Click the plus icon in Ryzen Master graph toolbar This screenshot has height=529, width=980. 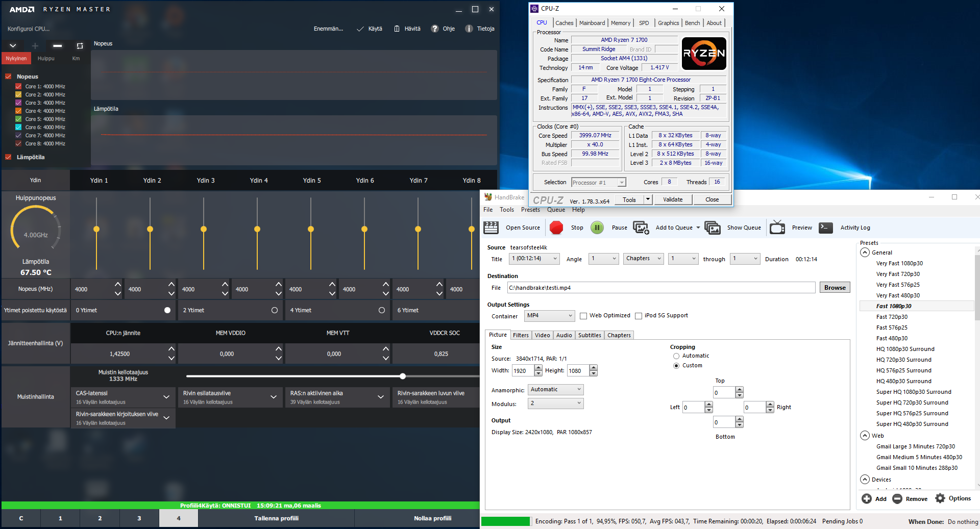point(35,46)
